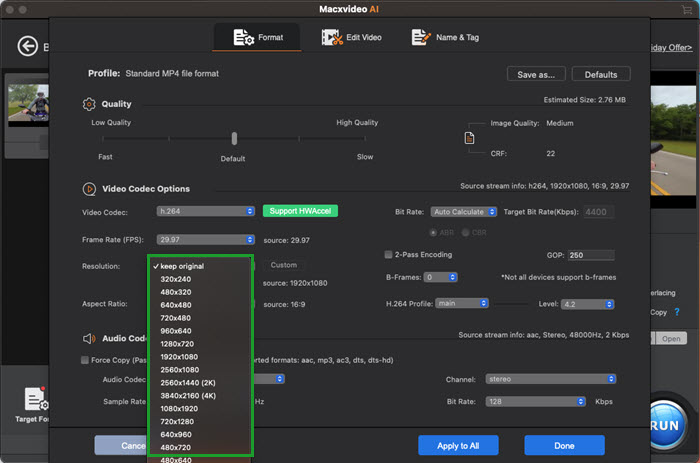Open the Video Codec h.264 dropdown
Image resolution: width=700 pixels, height=463 pixels.
205,211
